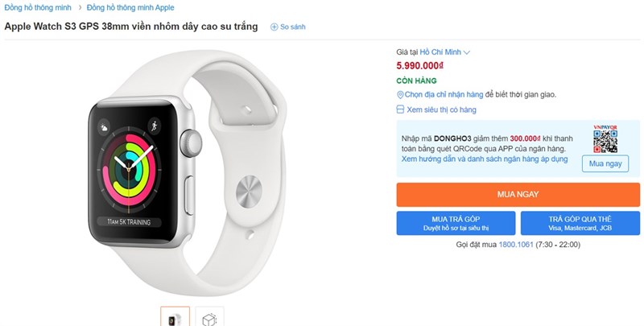Select the watch photo thumbnail
The height and width of the screenshot is (326, 644).
tap(175, 318)
